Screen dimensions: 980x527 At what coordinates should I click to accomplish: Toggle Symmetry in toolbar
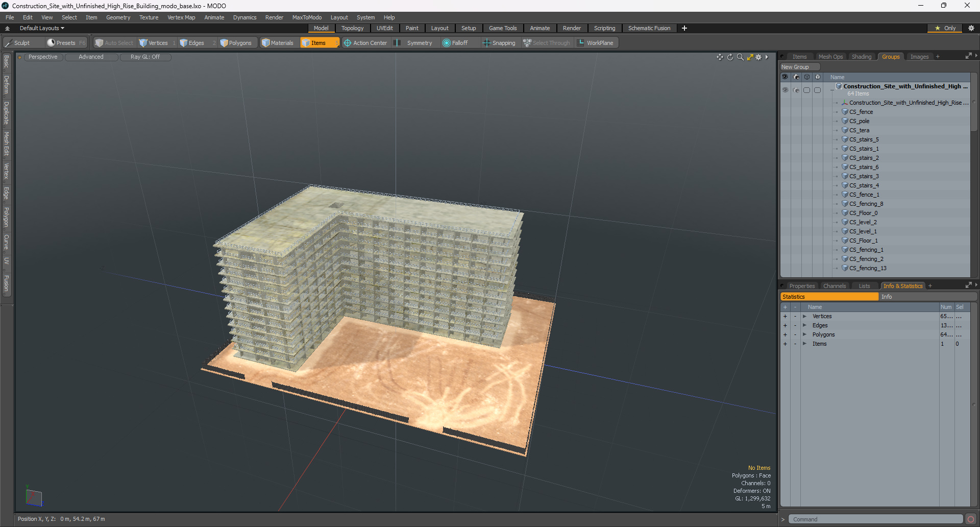click(x=414, y=43)
